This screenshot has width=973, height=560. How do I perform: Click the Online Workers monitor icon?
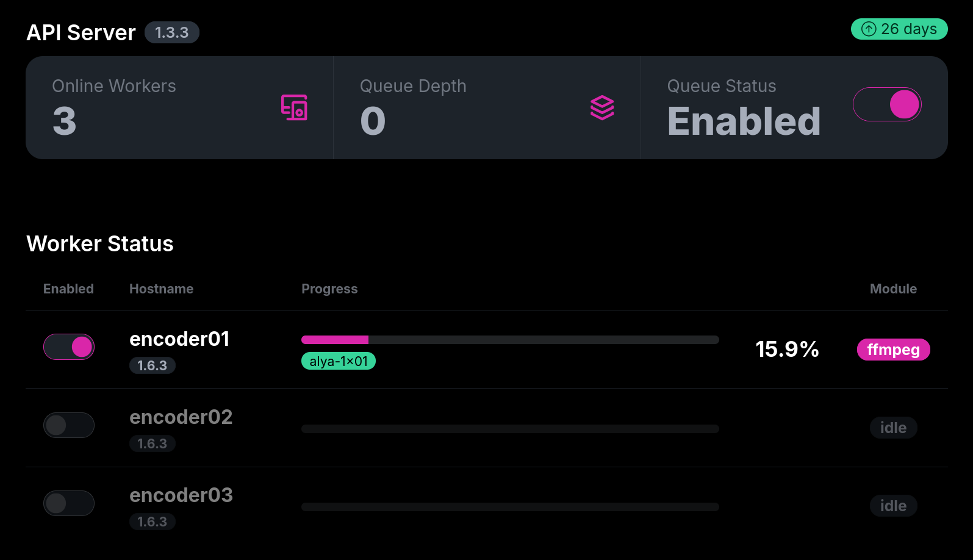click(x=295, y=108)
